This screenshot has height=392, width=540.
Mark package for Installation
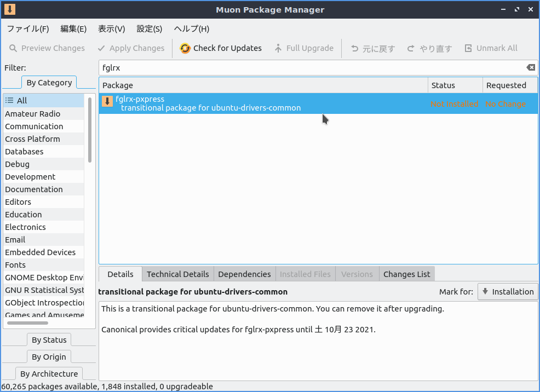coord(508,291)
